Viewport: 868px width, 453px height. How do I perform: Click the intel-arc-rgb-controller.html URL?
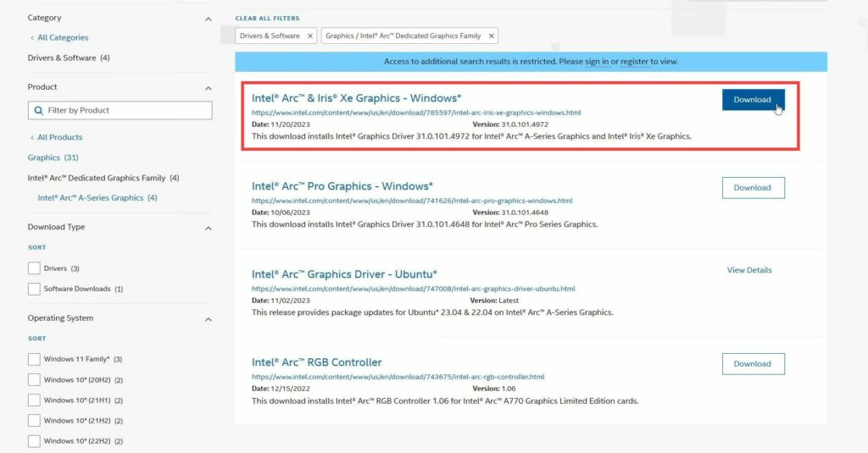click(398, 377)
